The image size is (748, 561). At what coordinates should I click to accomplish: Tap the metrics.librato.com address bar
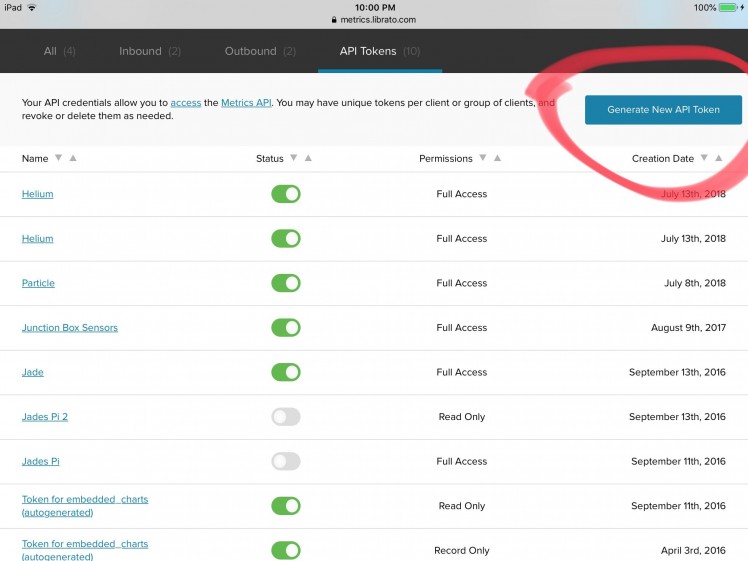[x=374, y=20]
